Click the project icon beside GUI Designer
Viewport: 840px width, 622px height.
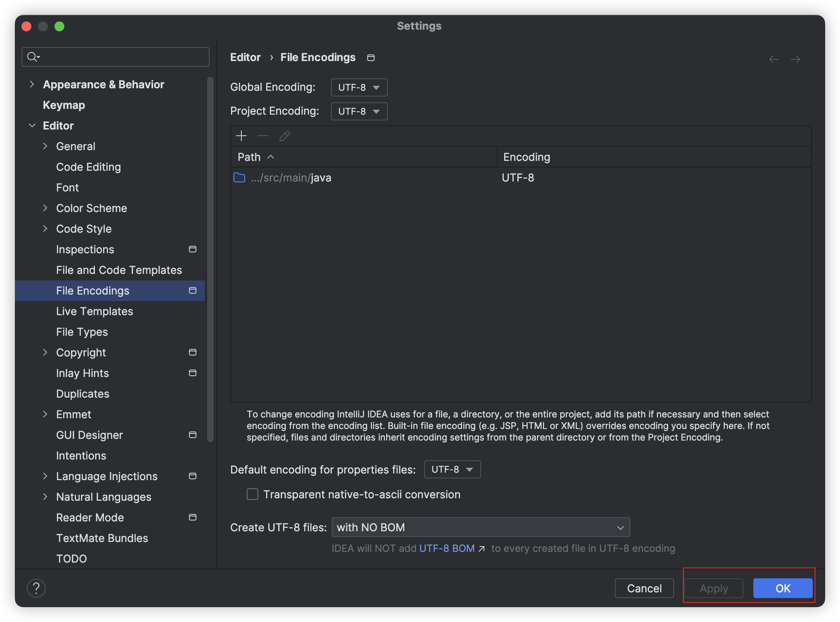click(x=193, y=435)
